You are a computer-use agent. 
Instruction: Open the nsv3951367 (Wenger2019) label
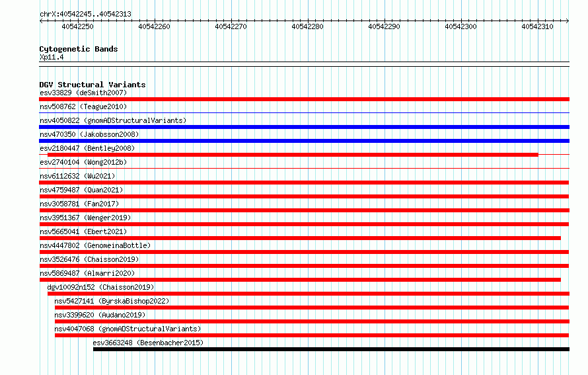point(85,218)
